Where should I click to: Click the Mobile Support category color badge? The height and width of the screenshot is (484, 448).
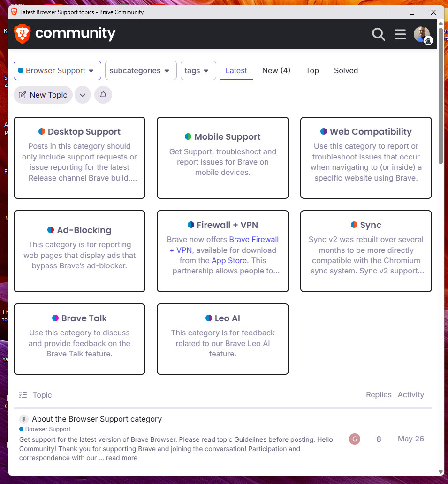[x=188, y=136]
